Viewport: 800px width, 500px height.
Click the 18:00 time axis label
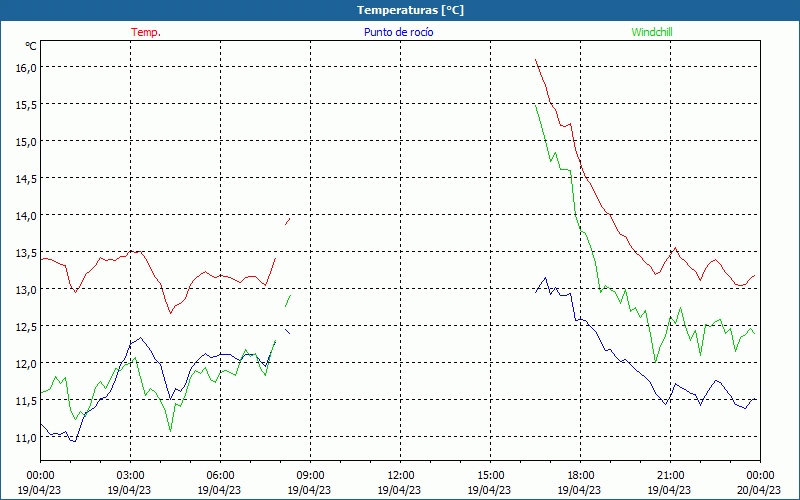(581, 476)
